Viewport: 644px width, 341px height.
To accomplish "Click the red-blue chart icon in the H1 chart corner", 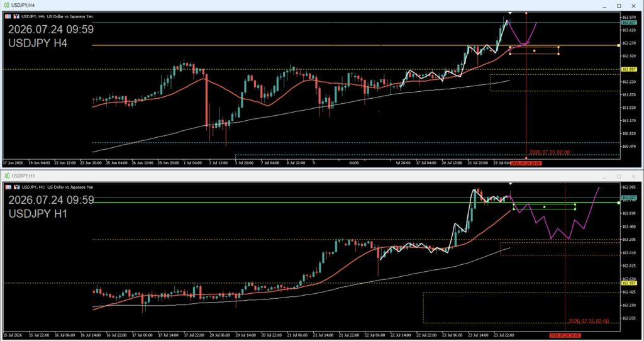I will pyautogui.click(x=16, y=187).
